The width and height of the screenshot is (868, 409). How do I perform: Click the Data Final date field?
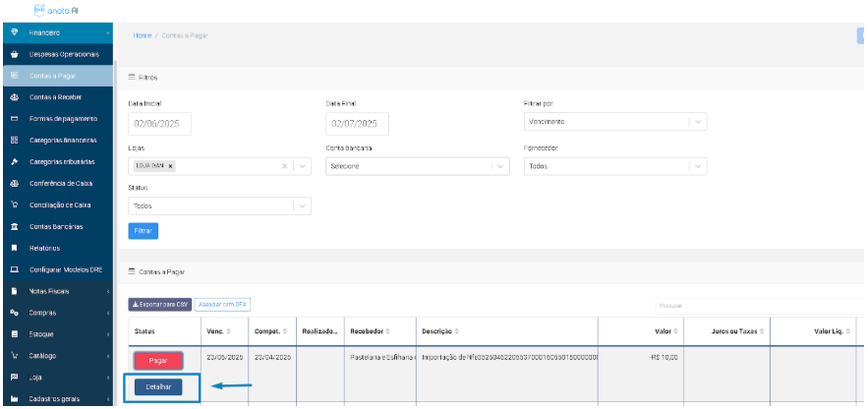coord(357,124)
